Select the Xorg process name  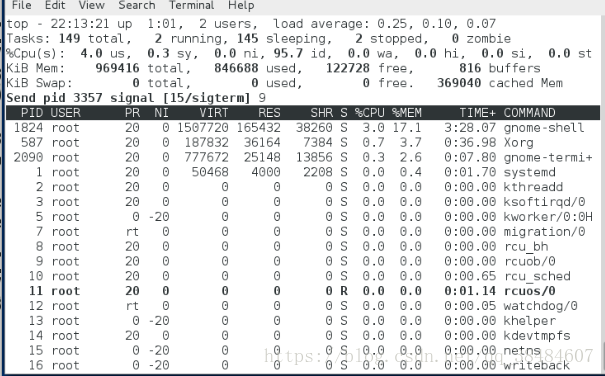(519, 143)
